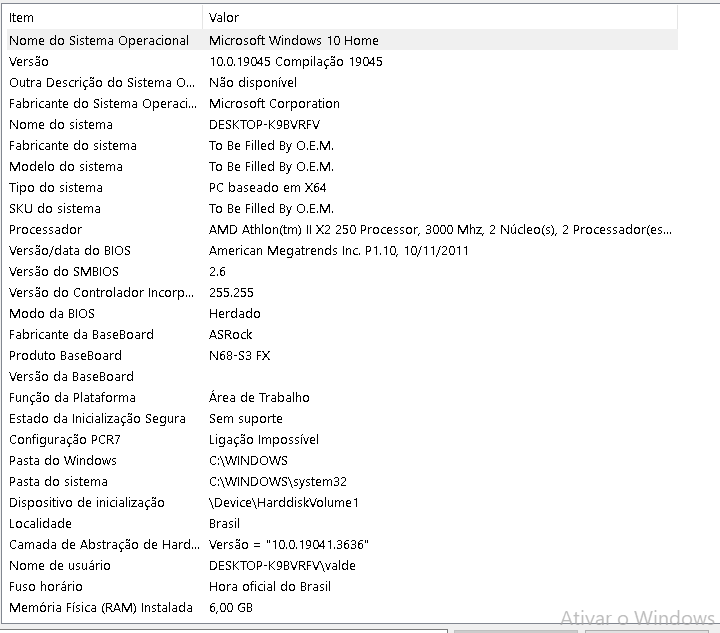Screen dimensions: 720x633
Task: Select "Versão do Controlador Incorp..." row
Action: click(x=342, y=293)
